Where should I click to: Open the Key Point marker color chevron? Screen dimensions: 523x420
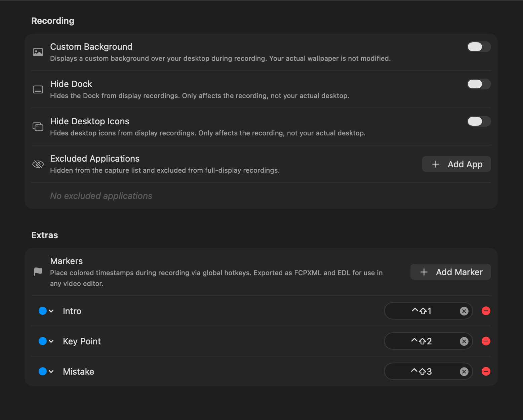pos(51,341)
